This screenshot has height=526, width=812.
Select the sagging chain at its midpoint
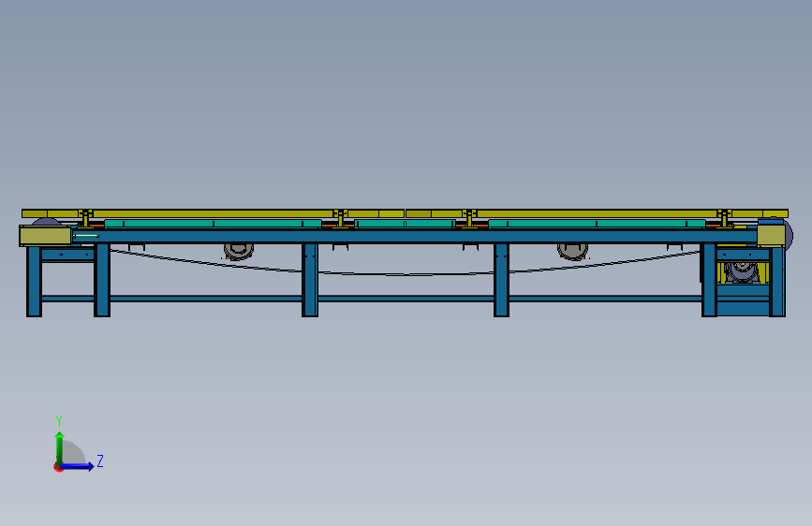406,274
